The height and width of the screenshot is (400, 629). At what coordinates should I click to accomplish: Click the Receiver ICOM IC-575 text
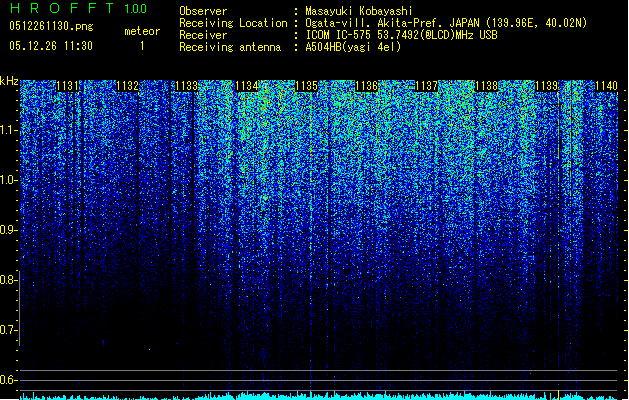click(401, 35)
